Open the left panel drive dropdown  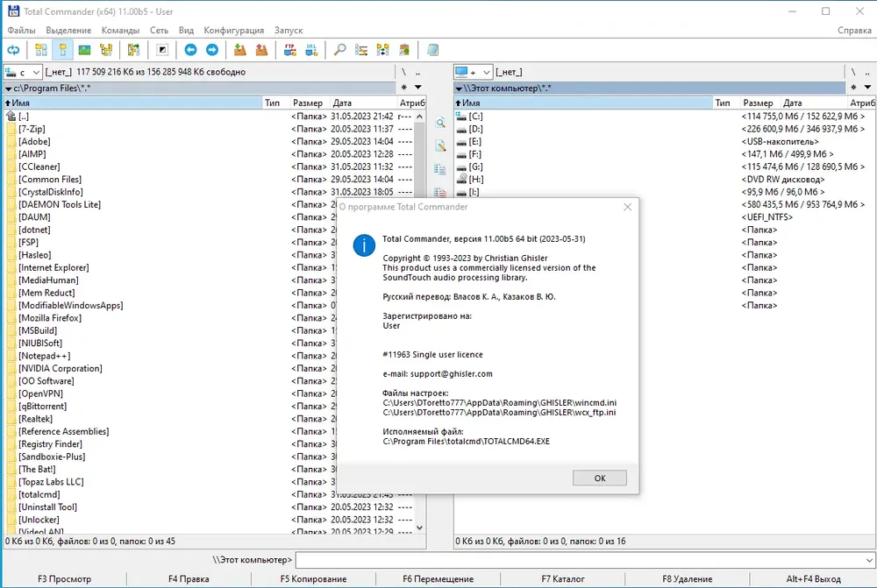23,72
